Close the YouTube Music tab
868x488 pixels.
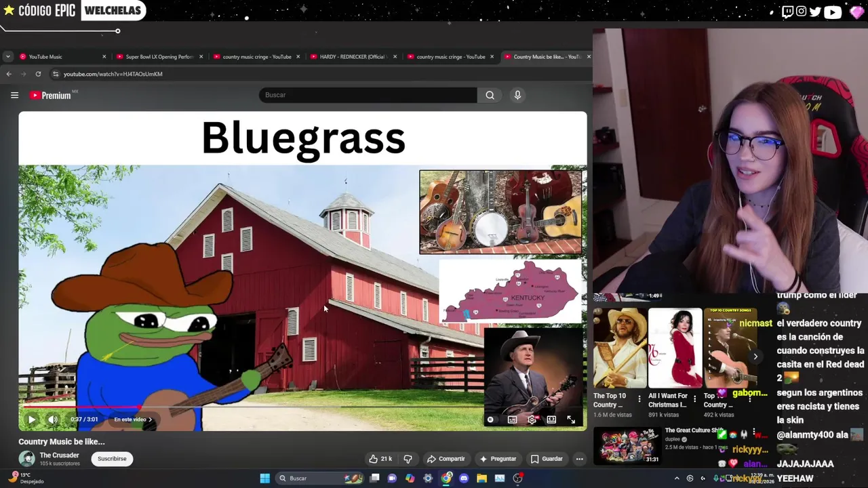tap(104, 57)
